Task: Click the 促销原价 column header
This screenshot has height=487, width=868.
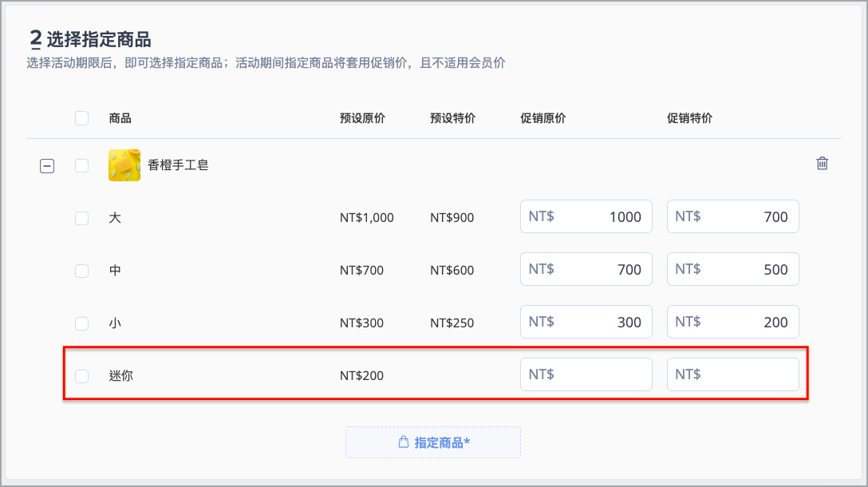Action: pos(543,118)
